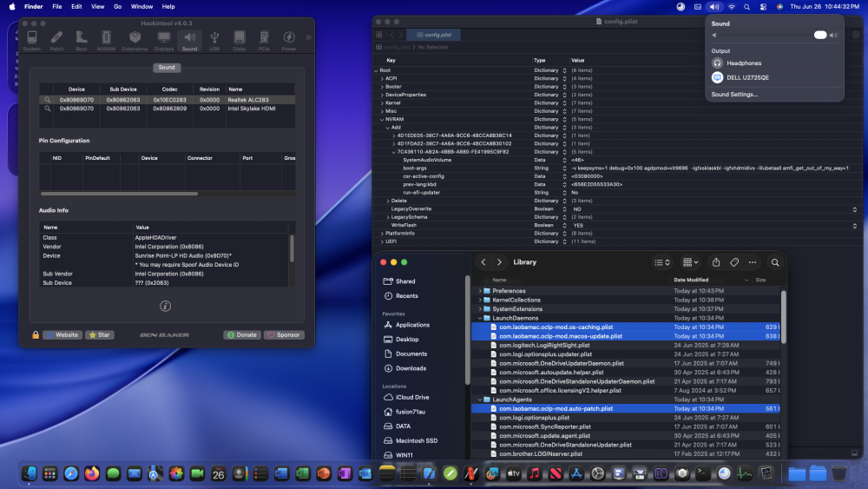Open the View menu in menu bar

97,7
